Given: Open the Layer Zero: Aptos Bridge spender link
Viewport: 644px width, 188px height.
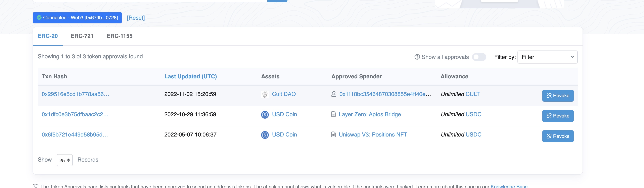Looking at the screenshot, I should coord(370,114).
